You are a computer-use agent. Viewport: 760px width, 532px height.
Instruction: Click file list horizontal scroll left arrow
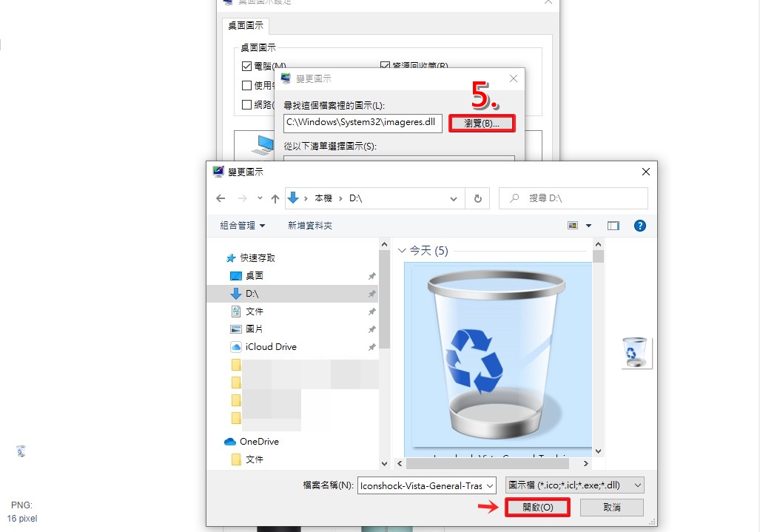(x=400, y=464)
